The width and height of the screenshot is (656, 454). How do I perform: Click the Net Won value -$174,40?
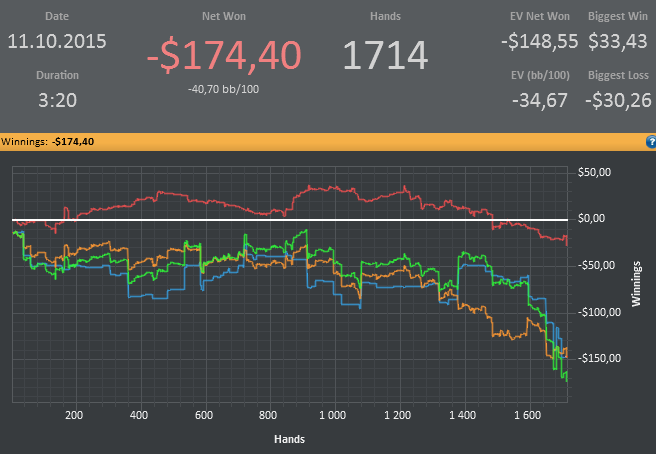click(224, 55)
